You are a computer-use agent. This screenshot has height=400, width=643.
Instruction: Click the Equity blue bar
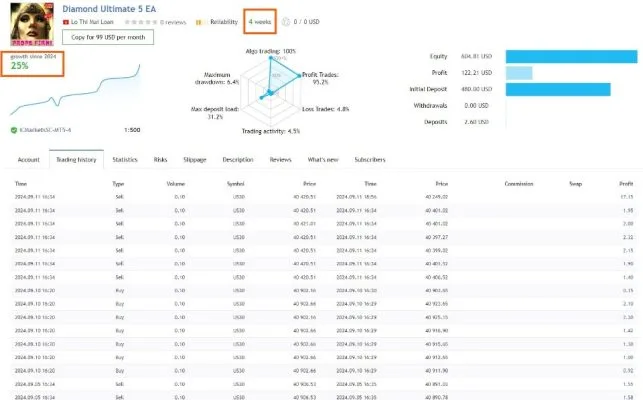572,57
